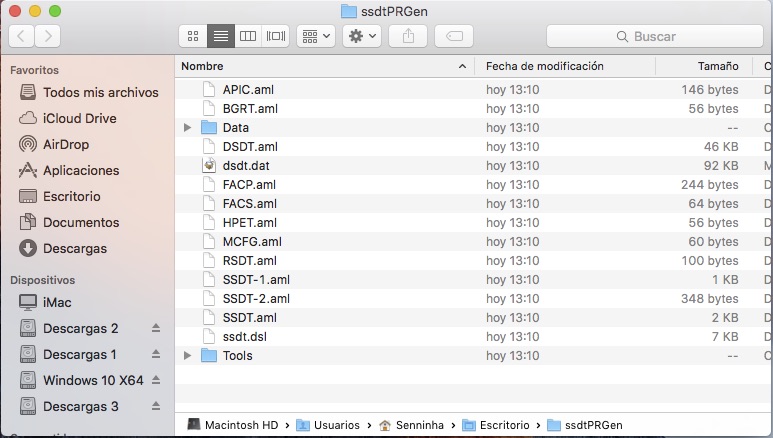
Task: Select the HPET.aml file
Action: click(473, 222)
